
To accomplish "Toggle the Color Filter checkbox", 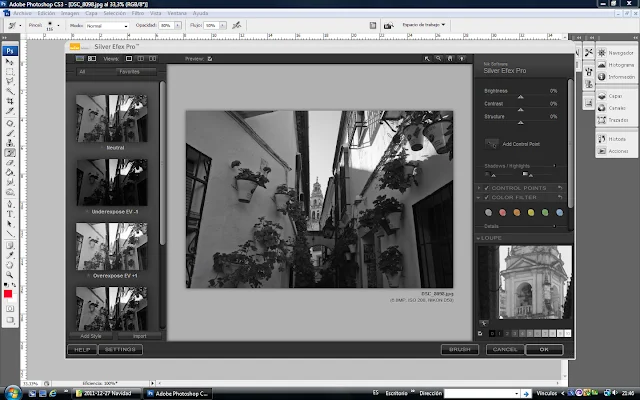I will (x=487, y=198).
